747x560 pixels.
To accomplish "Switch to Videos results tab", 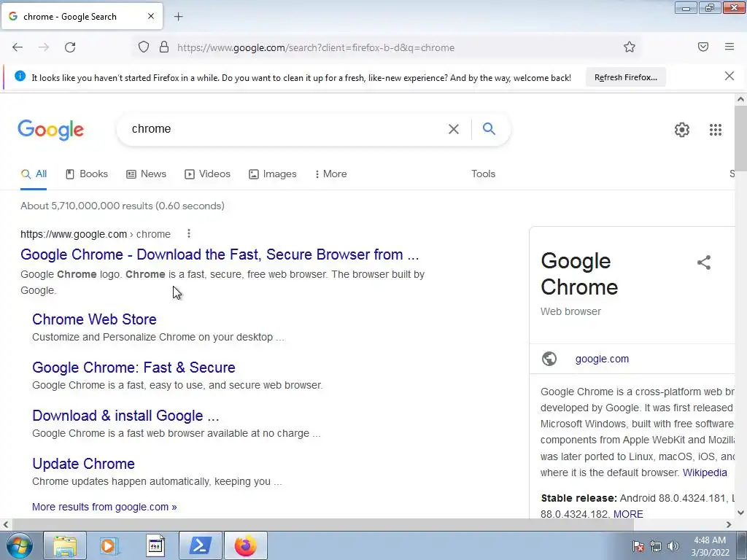I will coord(207,174).
